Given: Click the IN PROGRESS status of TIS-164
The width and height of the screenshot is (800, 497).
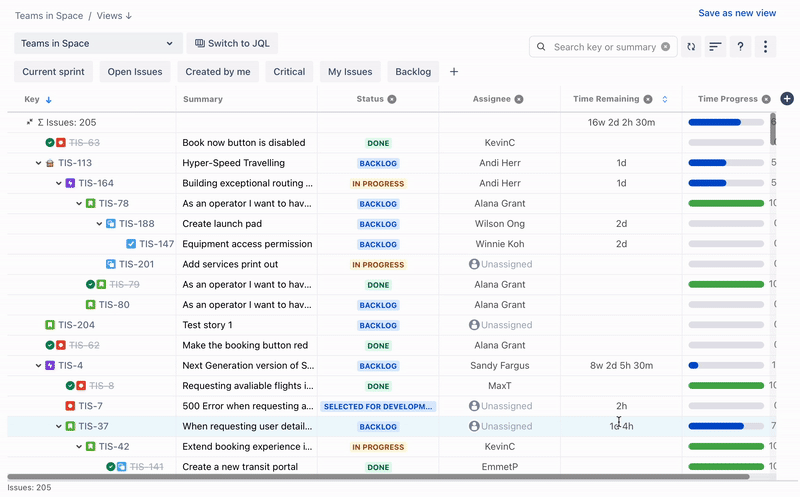Looking at the screenshot, I should pos(378,184).
